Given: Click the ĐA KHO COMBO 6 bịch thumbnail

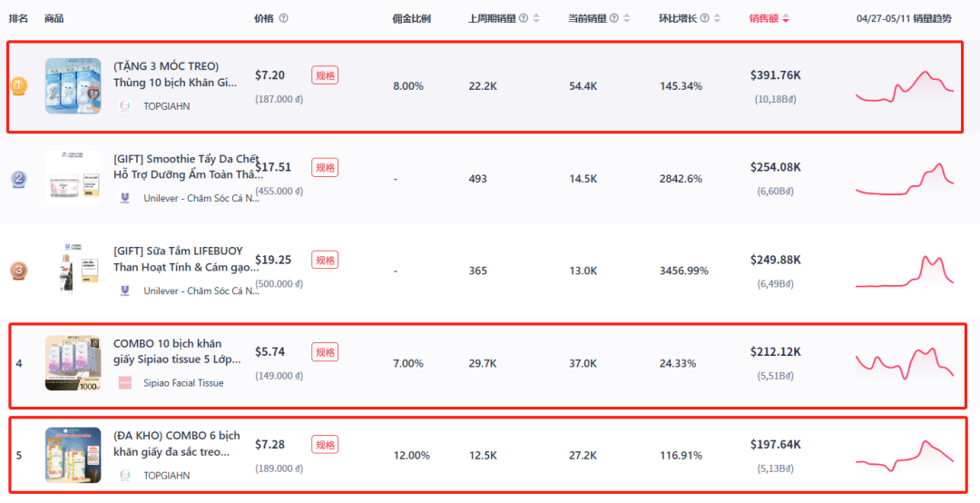Looking at the screenshot, I should [73, 455].
